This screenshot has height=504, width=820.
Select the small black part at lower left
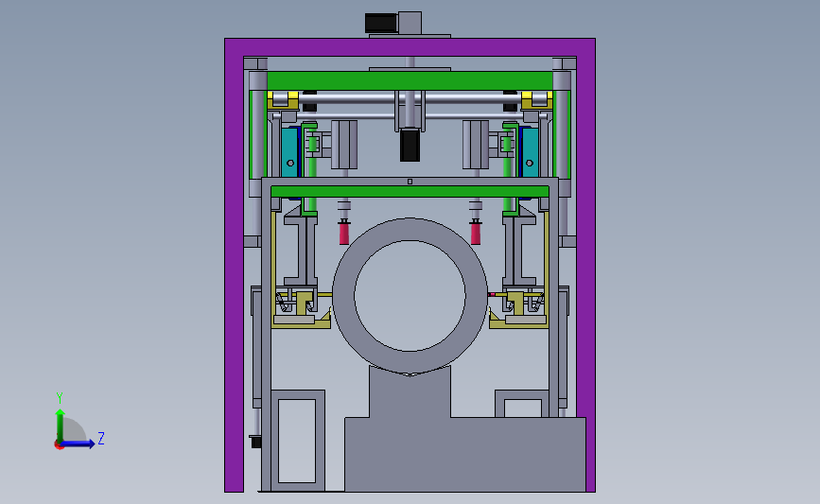coord(256,442)
